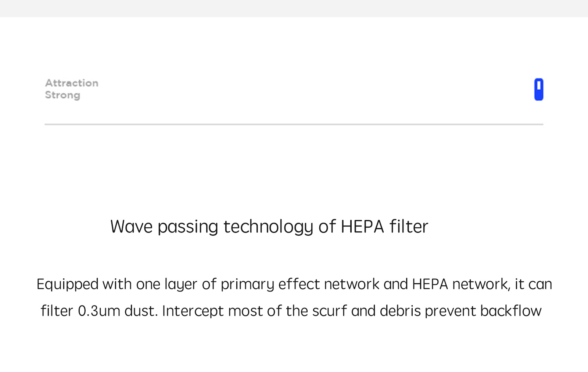Click 'HEPA network' in the first description line
The image size is (588, 372).
(460, 284)
